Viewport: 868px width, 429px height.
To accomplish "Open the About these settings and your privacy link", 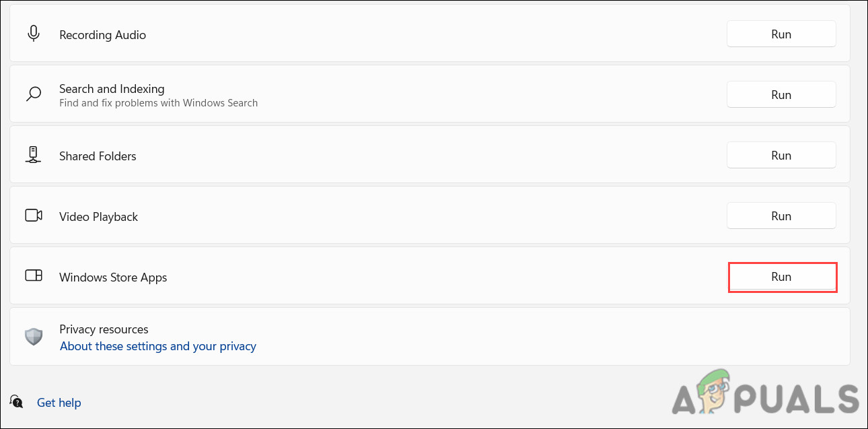I will click(157, 345).
